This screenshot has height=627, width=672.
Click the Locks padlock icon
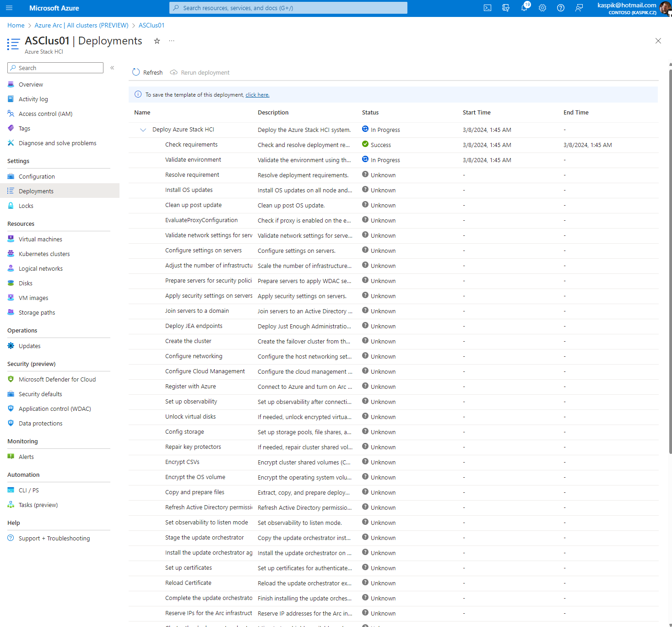11,206
